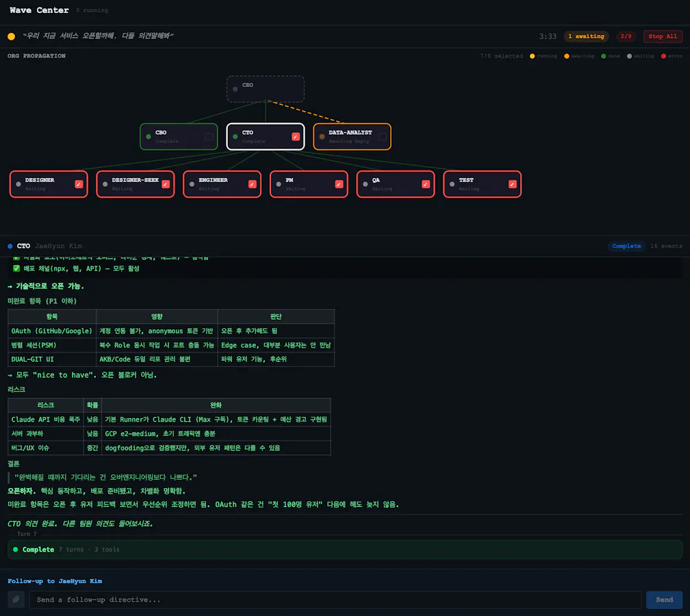The image size is (690, 616).
Task: Click the Send button
Action: pos(663,600)
